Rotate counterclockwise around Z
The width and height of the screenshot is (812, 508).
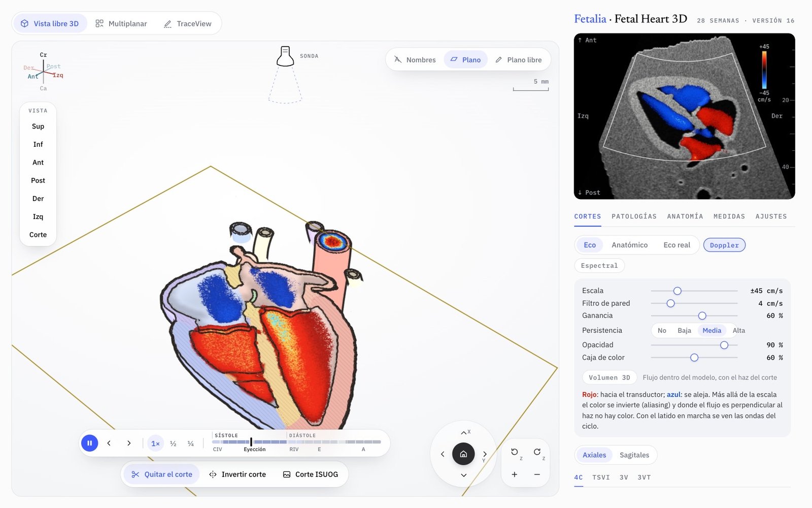[515, 452]
